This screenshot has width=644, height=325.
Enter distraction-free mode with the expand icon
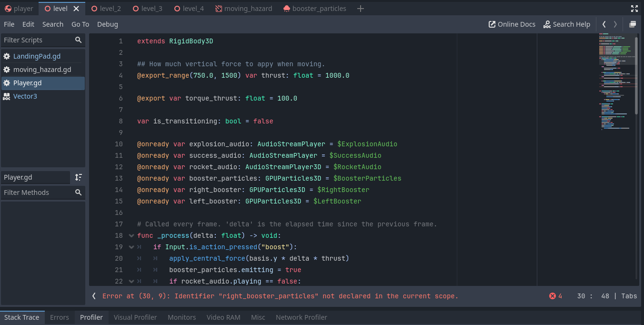pyautogui.click(x=634, y=8)
